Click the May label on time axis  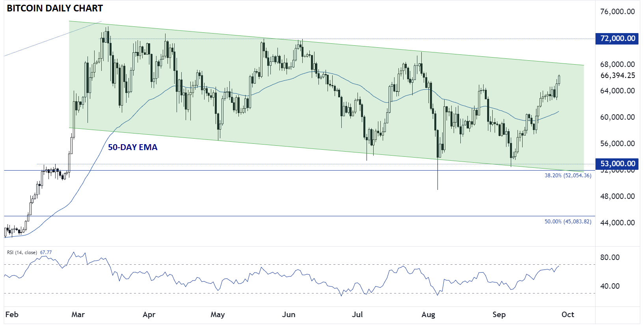point(218,314)
